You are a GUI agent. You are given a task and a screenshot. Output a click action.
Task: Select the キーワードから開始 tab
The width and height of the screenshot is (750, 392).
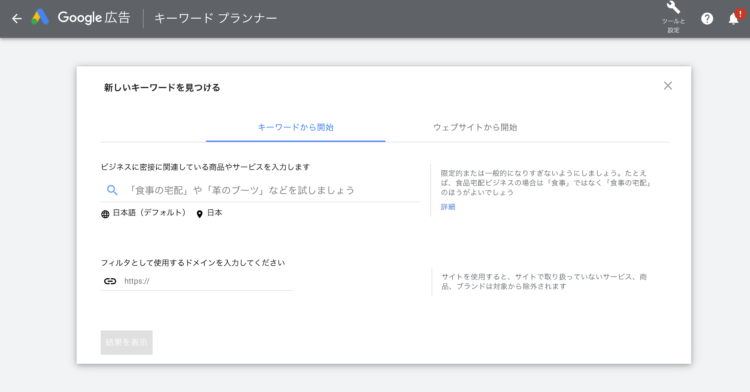coord(296,127)
